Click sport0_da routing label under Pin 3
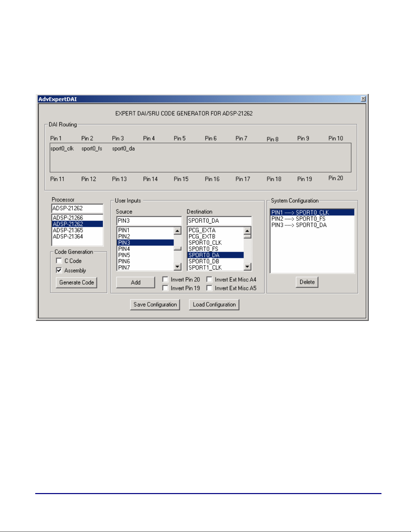This screenshot has width=411, height=532. click(123, 148)
